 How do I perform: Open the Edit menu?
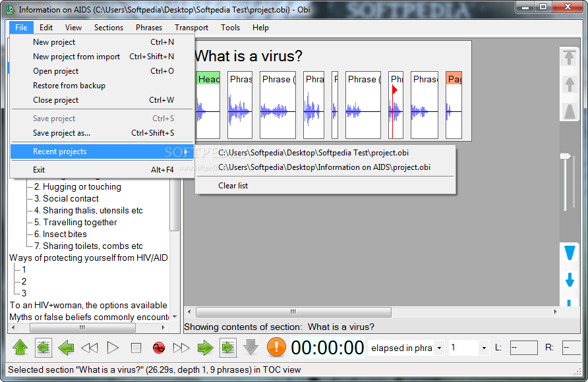[x=46, y=28]
